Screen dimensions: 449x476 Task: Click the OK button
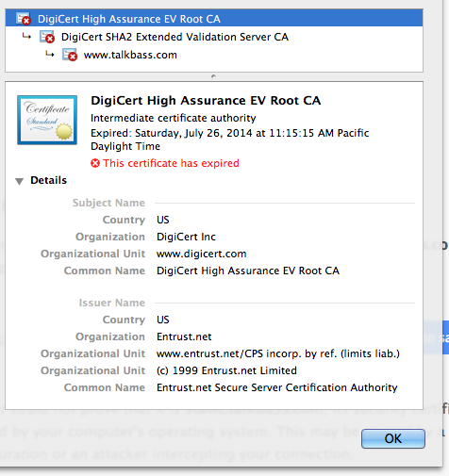(x=393, y=438)
